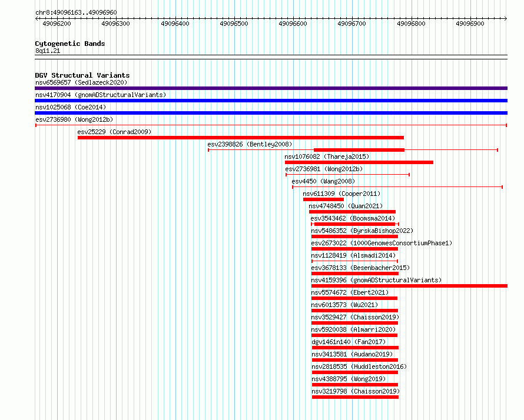This screenshot has width=524, height=420.
Task: Click the thin esv4450 Wang2008 span line
Action: [x=397, y=187]
